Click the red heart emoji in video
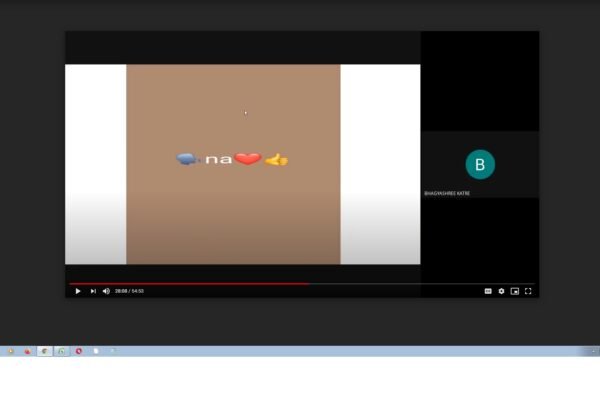This screenshot has width=600, height=400. tap(248, 158)
